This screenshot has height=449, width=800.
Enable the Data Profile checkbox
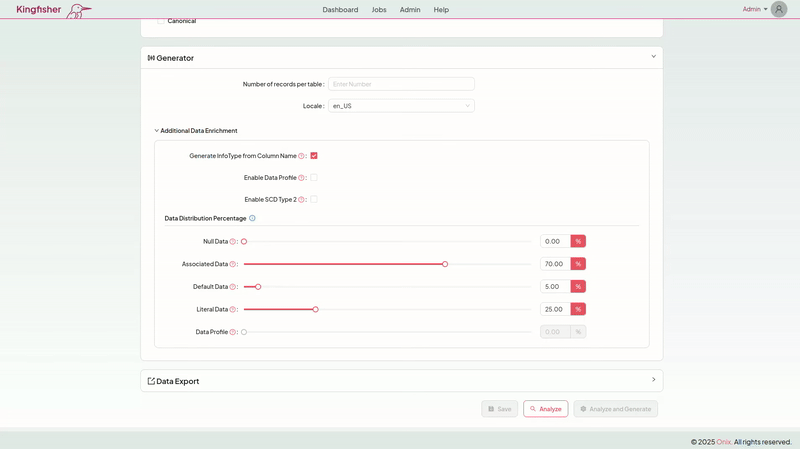coord(314,178)
